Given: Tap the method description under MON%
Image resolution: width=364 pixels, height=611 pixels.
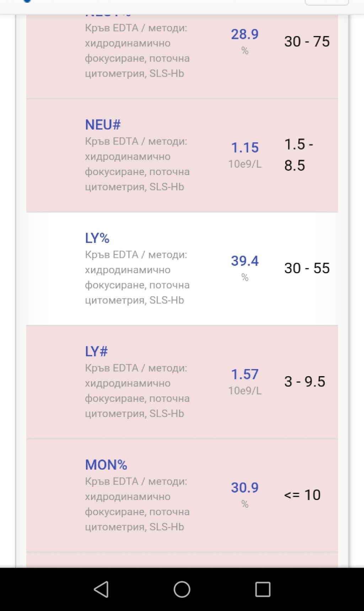Looking at the screenshot, I should coord(137,504).
